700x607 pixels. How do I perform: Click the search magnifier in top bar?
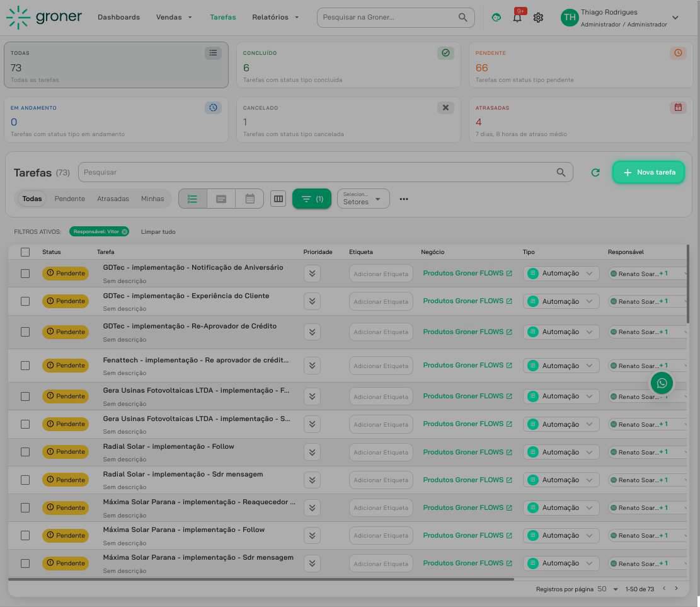[463, 17]
